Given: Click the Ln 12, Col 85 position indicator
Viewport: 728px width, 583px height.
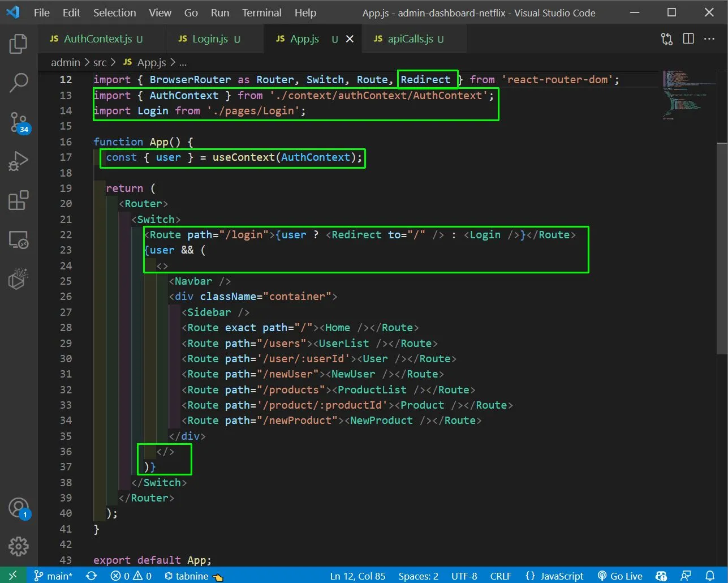Looking at the screenshot, I should tap(357, 576).
